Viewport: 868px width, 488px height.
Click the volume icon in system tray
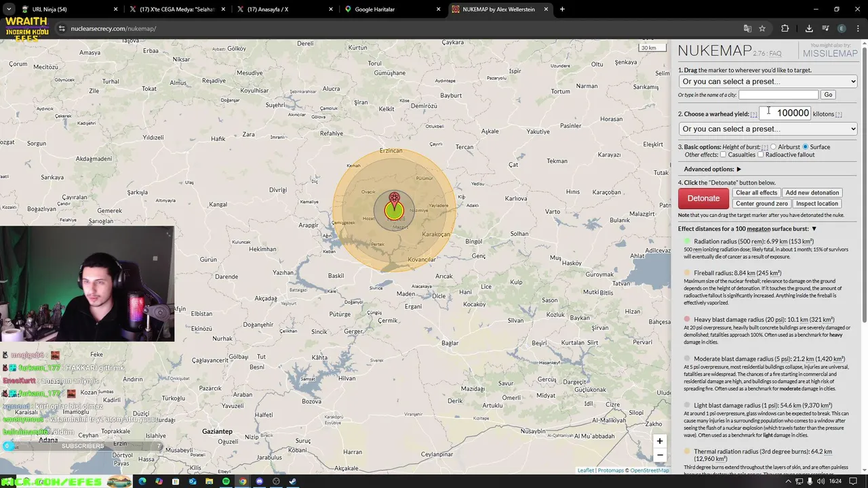pyautogui.click(x=821, y=481)
